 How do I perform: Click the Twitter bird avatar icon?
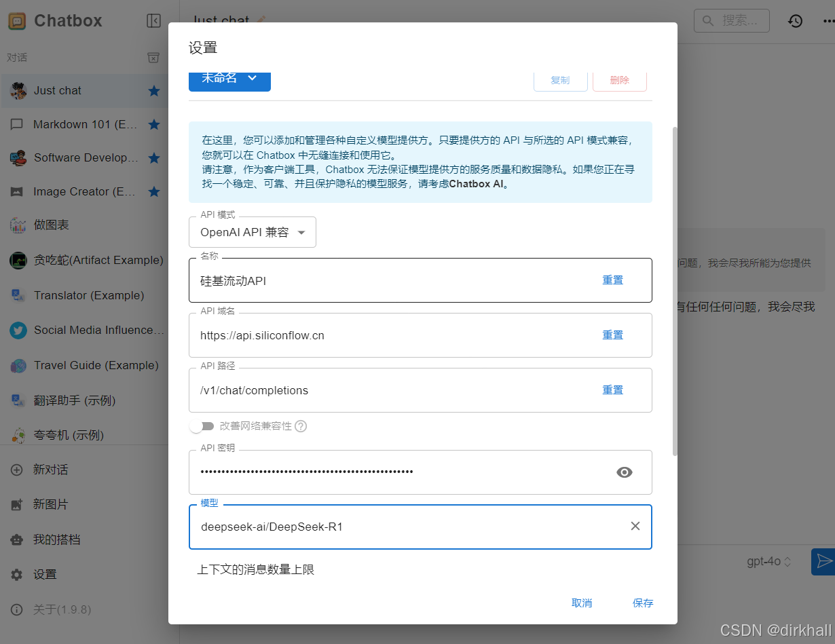[x=18, y=330]
